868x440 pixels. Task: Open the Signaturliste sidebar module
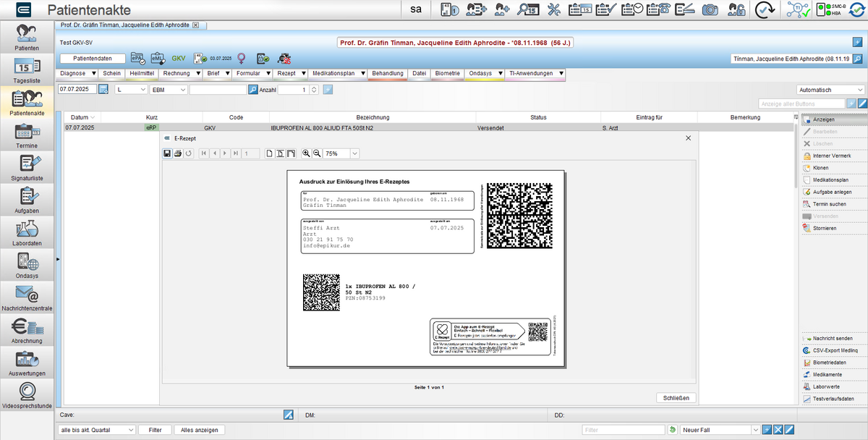27,168
